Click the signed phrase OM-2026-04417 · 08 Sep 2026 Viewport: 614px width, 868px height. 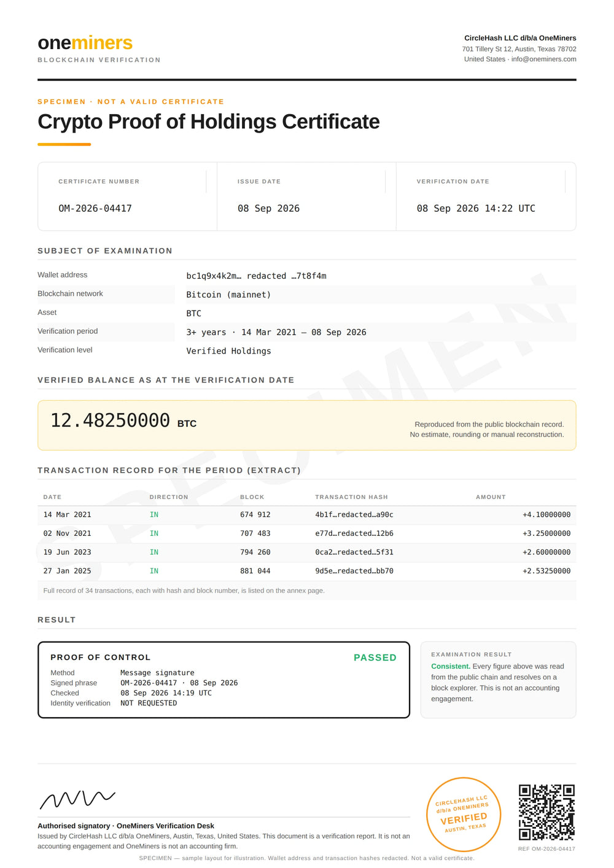coord(179,683)
